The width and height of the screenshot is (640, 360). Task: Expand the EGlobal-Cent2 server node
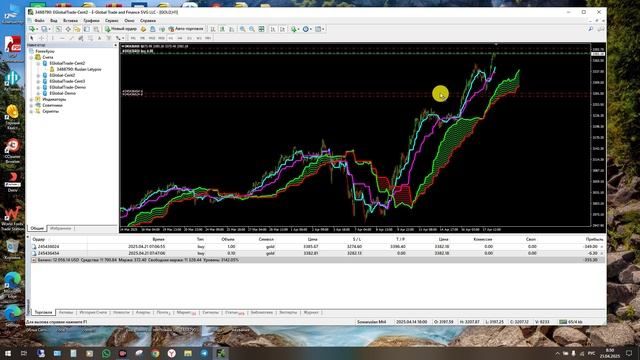[x=38, y=76]
